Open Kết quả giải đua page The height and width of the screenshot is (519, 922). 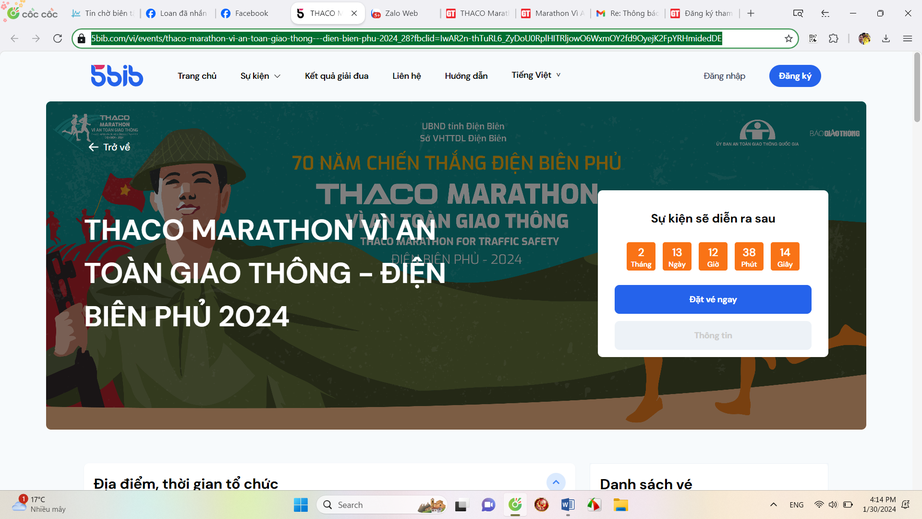click(x=336, y=76)
